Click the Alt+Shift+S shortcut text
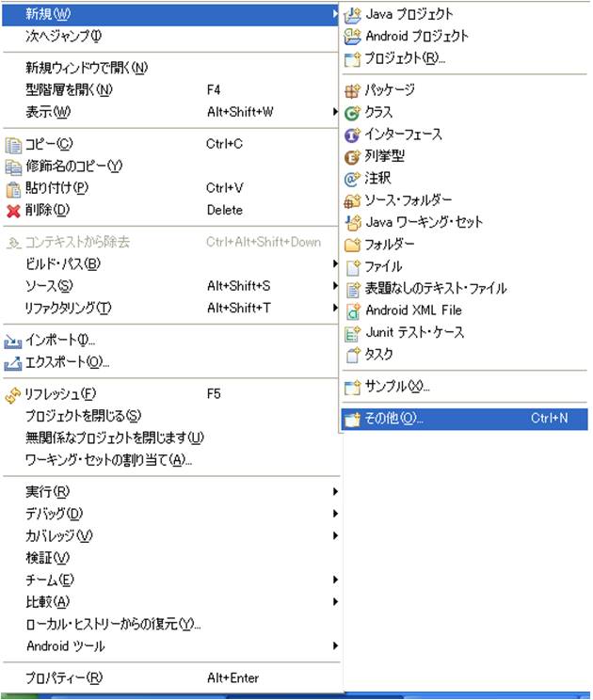The height and width of the screenshot is (700, 593). pos(238,286)
